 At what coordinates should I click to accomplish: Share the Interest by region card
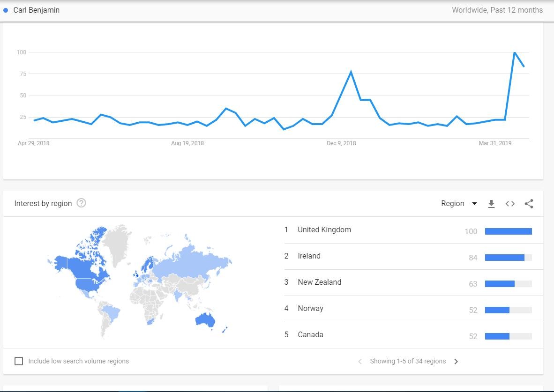pos(529,204)
